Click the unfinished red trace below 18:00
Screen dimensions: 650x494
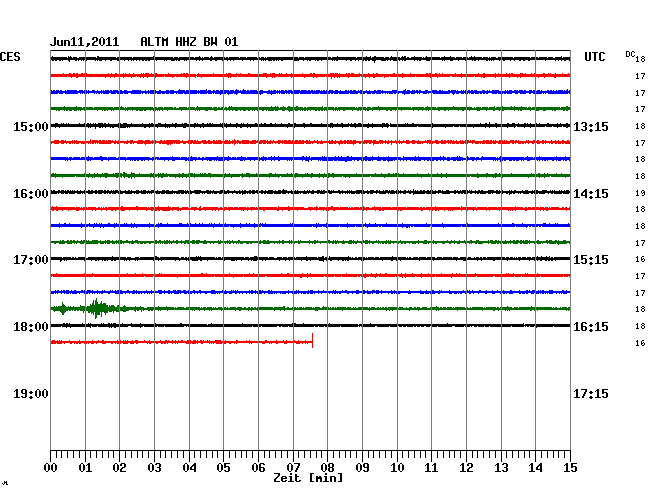pos(181,342)
